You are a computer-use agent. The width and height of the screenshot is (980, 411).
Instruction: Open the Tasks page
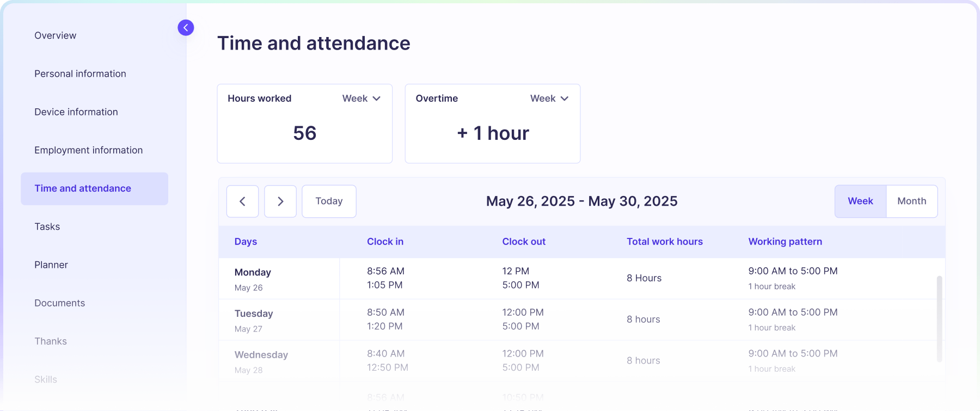pyautogui.click(x=47, y=226)
